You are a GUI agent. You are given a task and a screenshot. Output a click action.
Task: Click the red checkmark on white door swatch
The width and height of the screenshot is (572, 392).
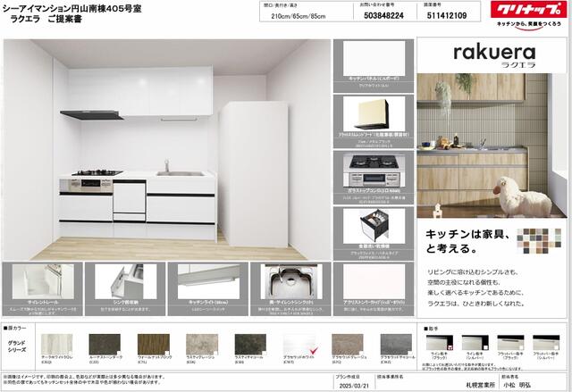coord(314,351)
